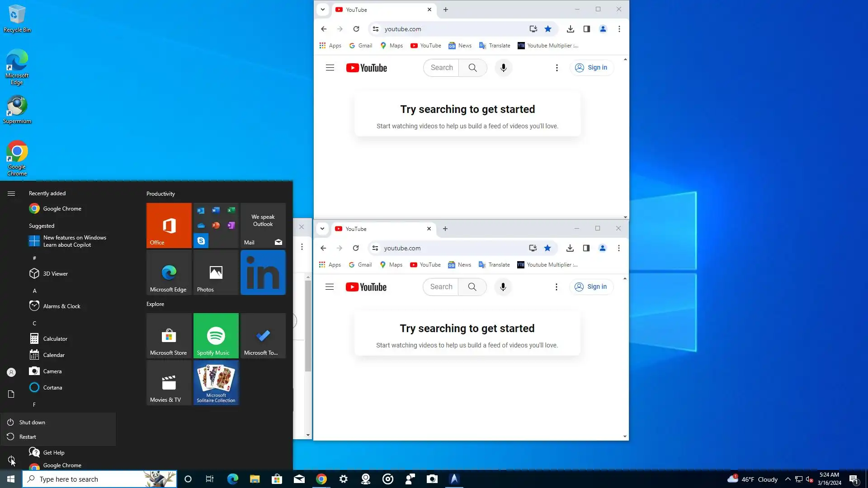Screen dimensions: 868x488
Task: Open the LinkedIn tile in Start menu
Action: [263, 272]
